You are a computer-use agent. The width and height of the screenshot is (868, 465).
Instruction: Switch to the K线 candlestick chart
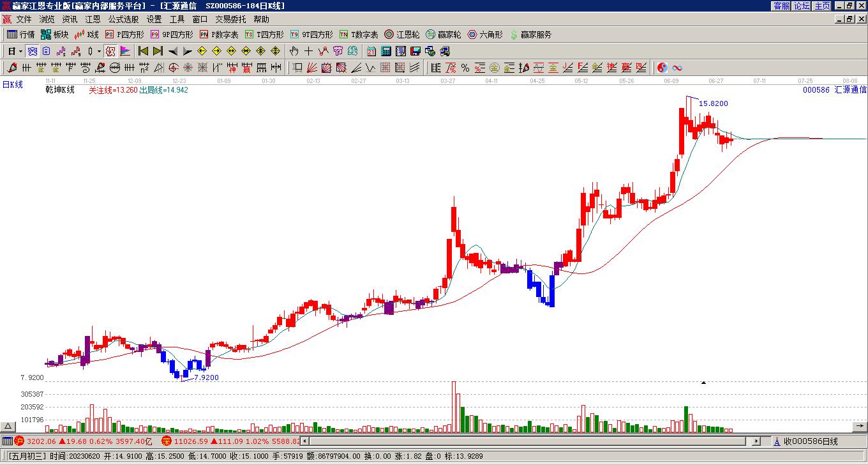click(87, 34)
